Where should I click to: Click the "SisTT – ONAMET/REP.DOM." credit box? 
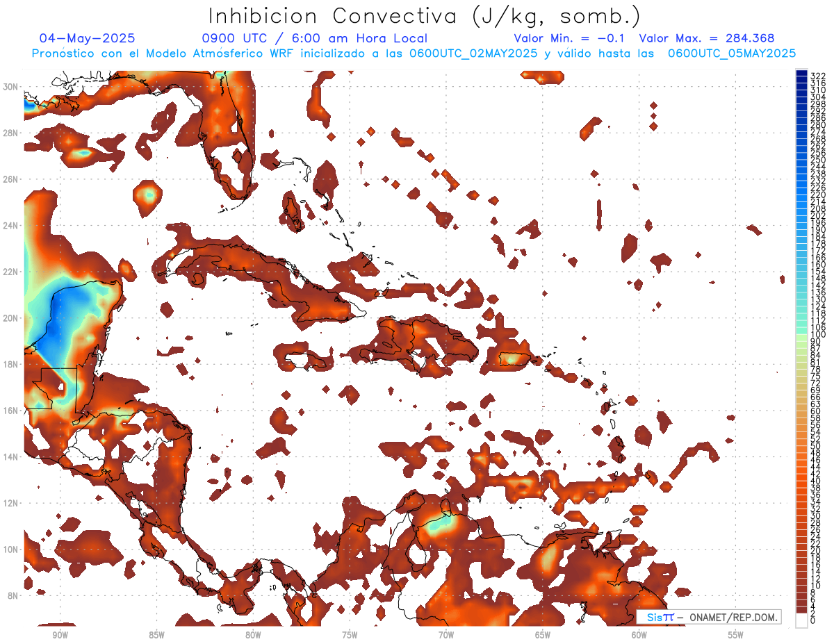coord(708,617)
